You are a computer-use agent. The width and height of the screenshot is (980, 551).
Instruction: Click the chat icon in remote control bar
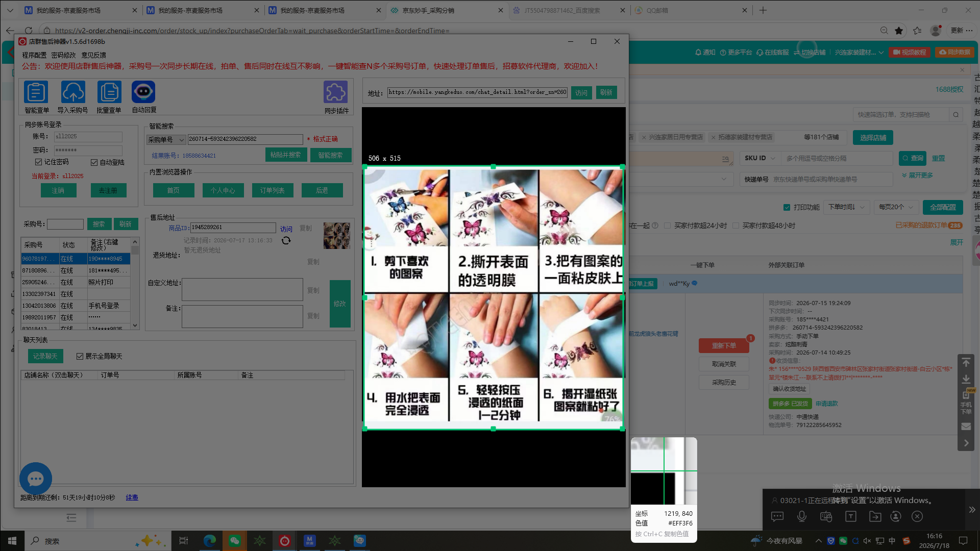(777, 516)
